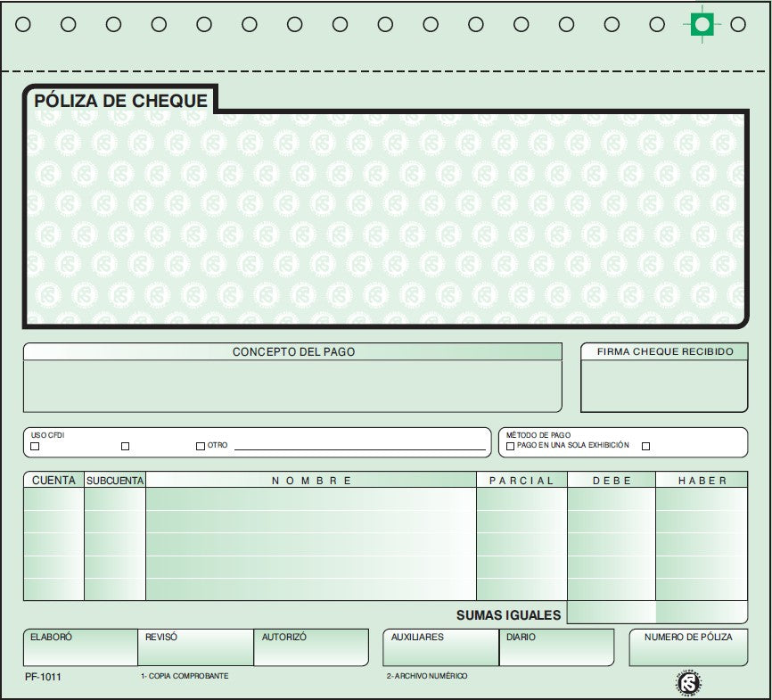Select the AUTORIZÓ field

click(x=312, y=646)
